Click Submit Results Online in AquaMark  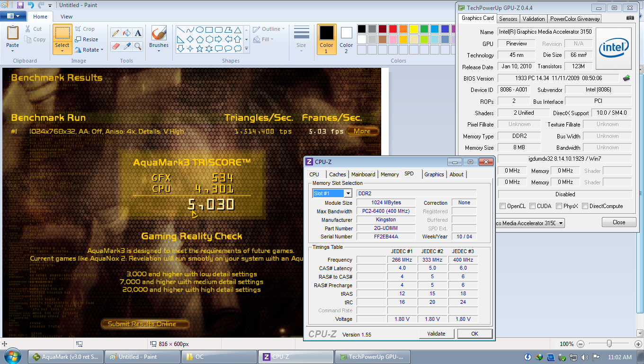coord(145,324)
